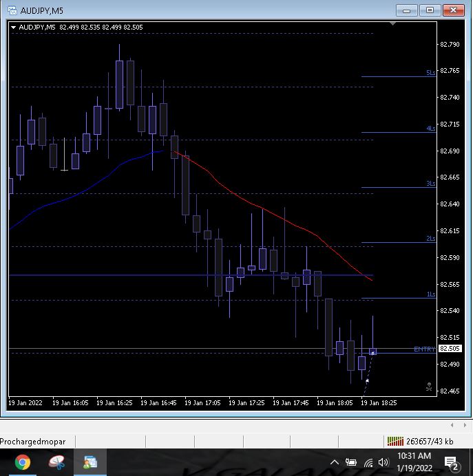Click the current price tag 82.505
This screenshot has height=476, width=473.
click(450, 349)
